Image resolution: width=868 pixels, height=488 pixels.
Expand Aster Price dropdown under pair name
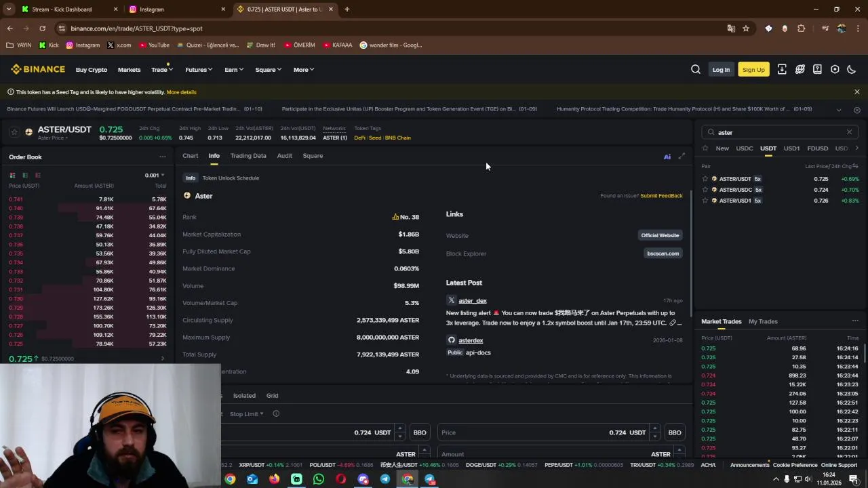[x=53, y=138]
